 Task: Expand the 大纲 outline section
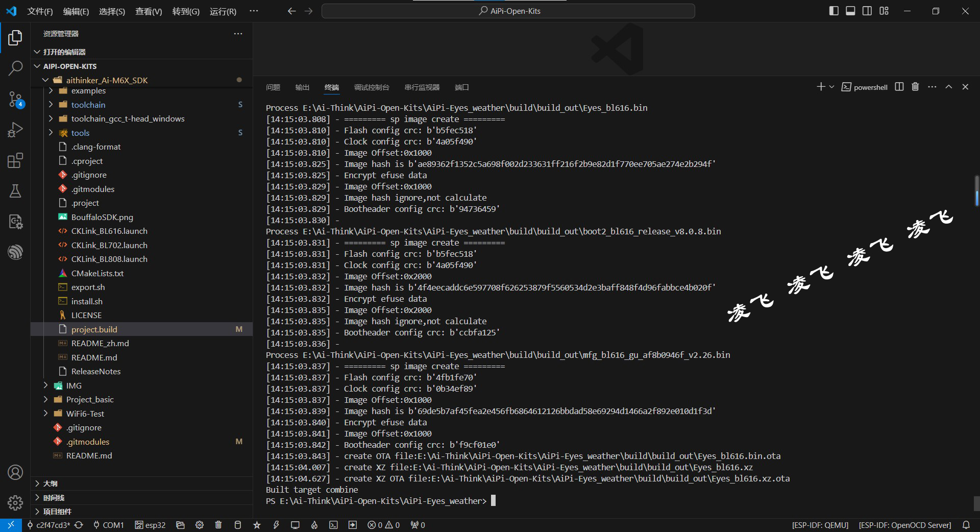pos(142,483)
